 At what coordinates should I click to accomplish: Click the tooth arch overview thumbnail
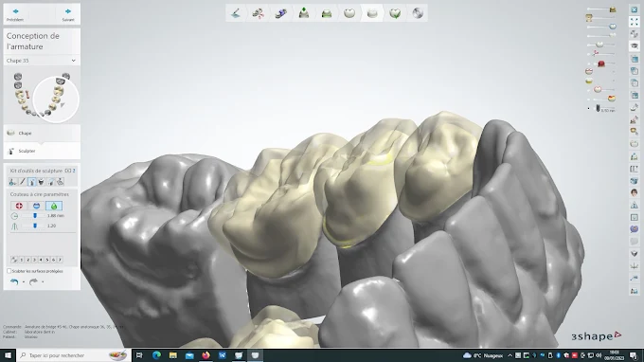(x=42, y=97)
